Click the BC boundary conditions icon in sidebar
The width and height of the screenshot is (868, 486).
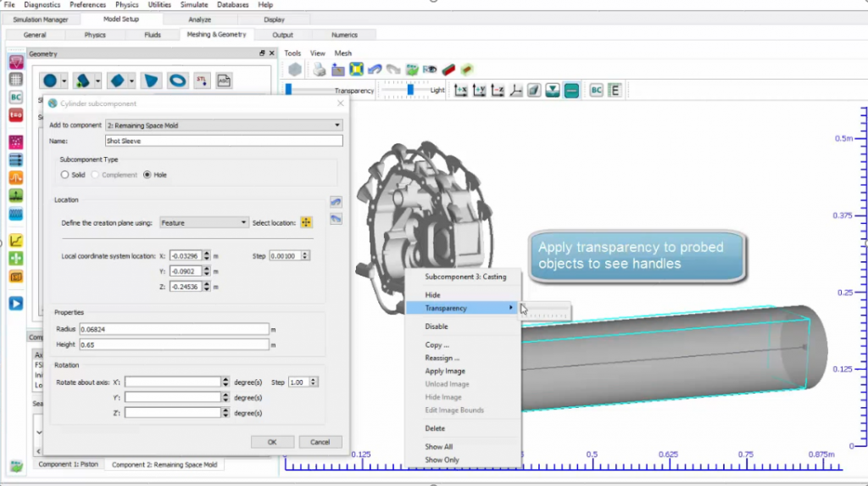[16, 98]
